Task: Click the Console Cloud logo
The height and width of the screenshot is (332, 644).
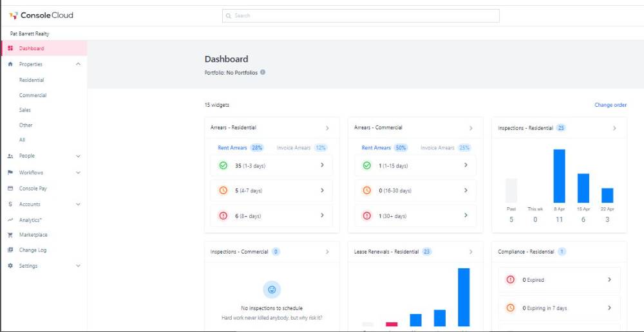Action: [41, 15]
